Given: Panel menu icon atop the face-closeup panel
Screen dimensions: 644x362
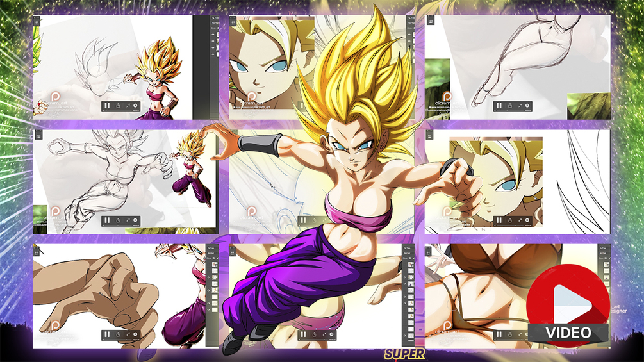Looking at the screenshot, I should click(x=233, y=21).
